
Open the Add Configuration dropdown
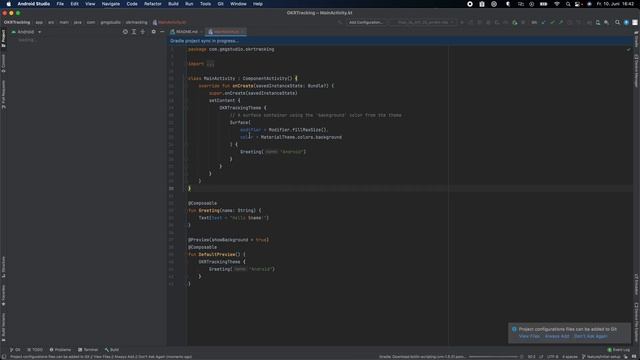click(366, 22)
